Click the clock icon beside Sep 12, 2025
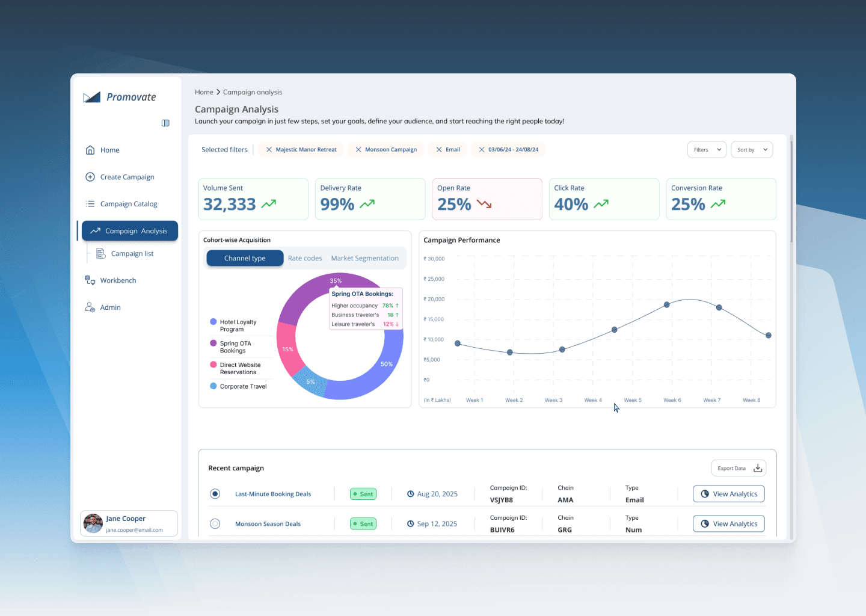Image resolution: width=866 pixels, height=616 pixels. tap(411, 524)
